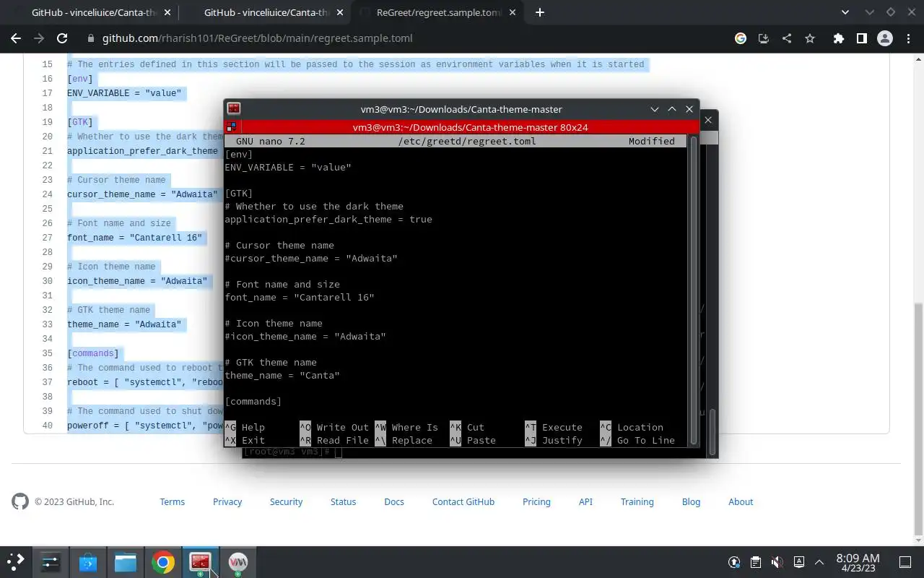This screenshot has width=924, height=578.
Task: Go forward using the browser forward arrow
Action: pyautogui.click(x=39, y=38)
